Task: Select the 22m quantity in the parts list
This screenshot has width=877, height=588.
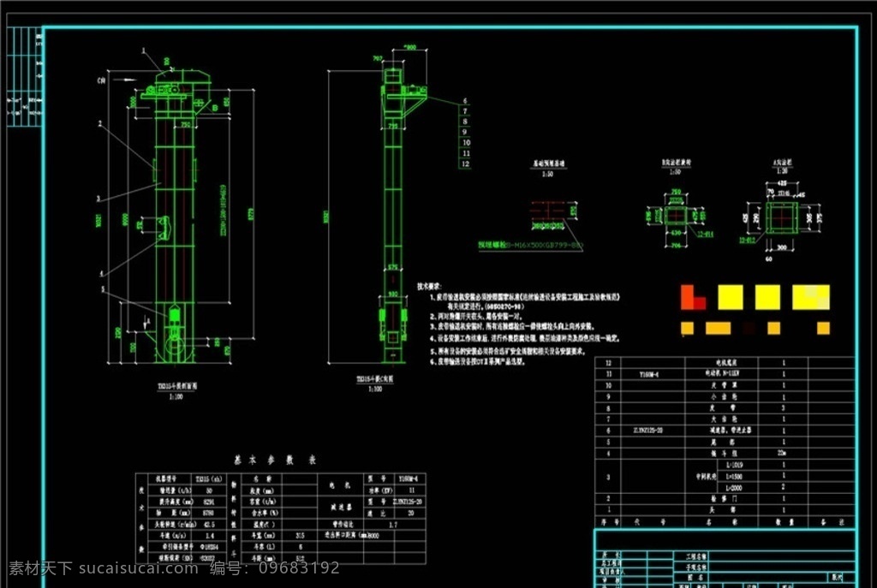Action: pyautogui.click(x=782, y=454)
